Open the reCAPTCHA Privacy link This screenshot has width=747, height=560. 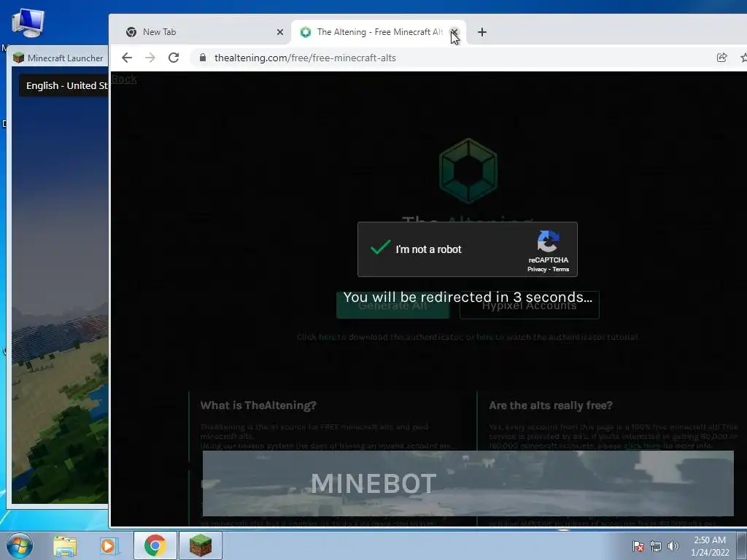pos(536,270)
